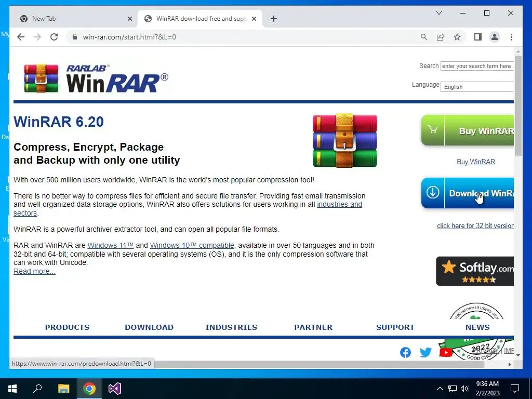
Task: Open the tab search chevron
Action: (x=438, y=13)
